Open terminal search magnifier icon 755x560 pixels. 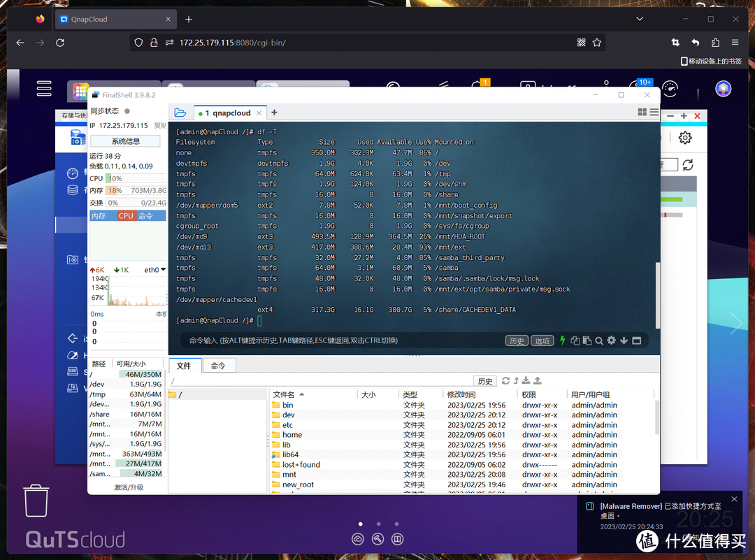[599, 341]
